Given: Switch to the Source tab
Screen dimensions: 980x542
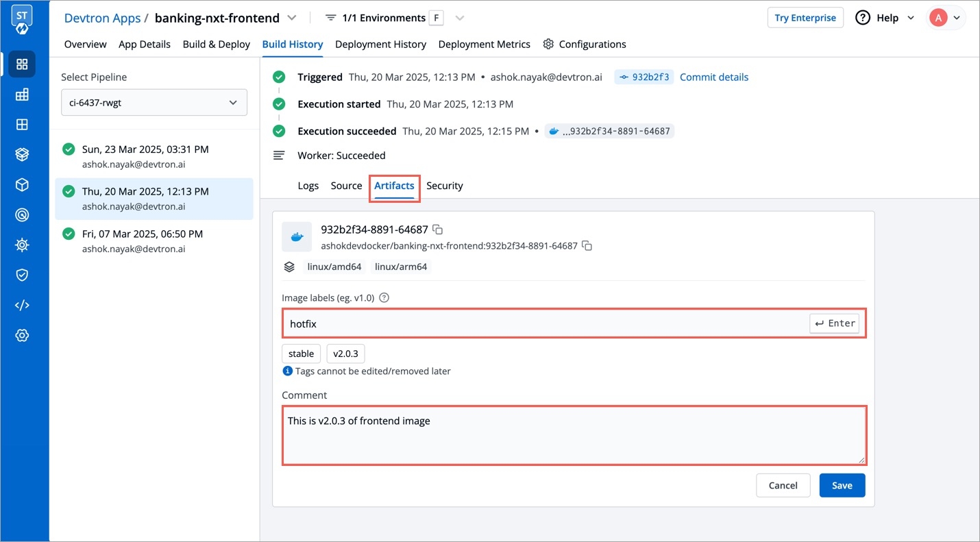Looking at the screenshot, I should pyautogui.click(x=346, y=186).
